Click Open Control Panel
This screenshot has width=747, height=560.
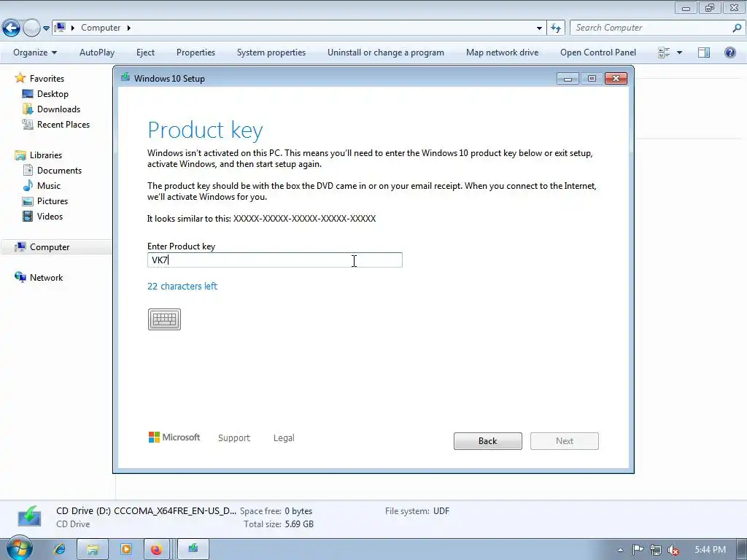click(x=598, y=52)
